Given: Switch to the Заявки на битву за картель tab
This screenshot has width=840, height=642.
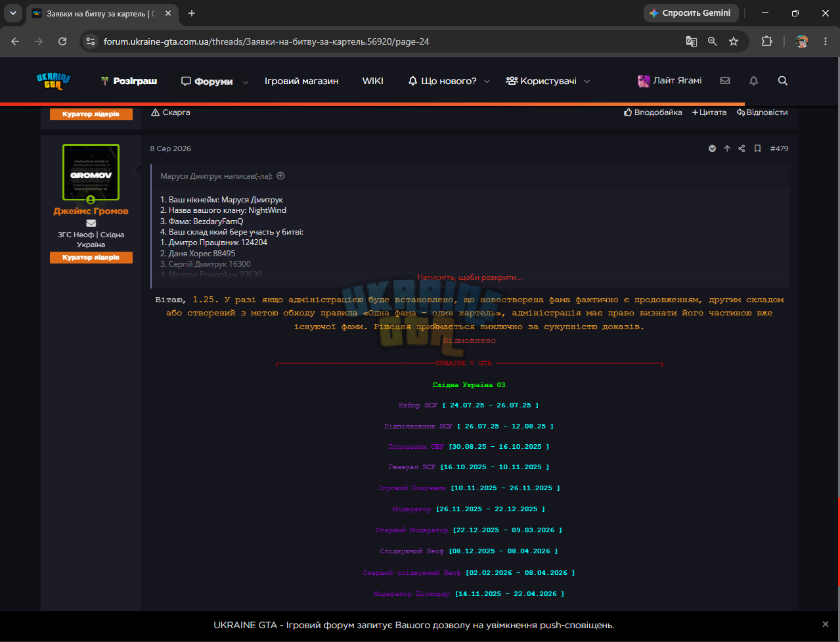Looking at the screenshot, I should (x=100, y=13).
